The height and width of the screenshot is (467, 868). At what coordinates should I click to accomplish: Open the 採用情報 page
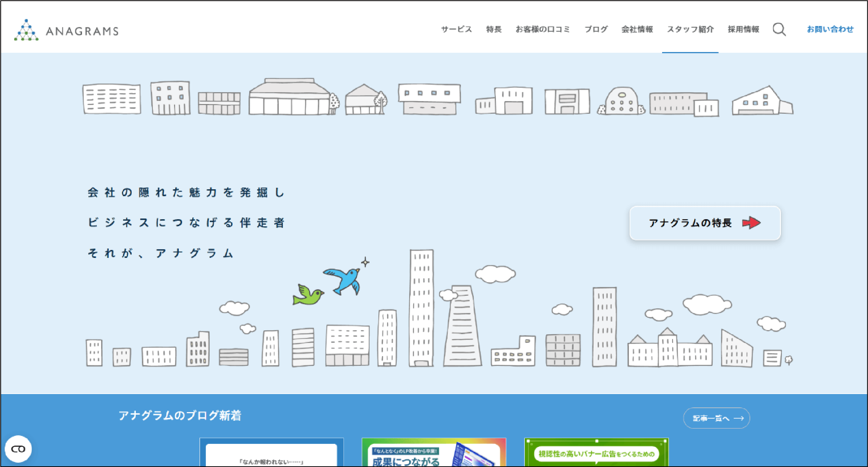(x=743, y=29)
